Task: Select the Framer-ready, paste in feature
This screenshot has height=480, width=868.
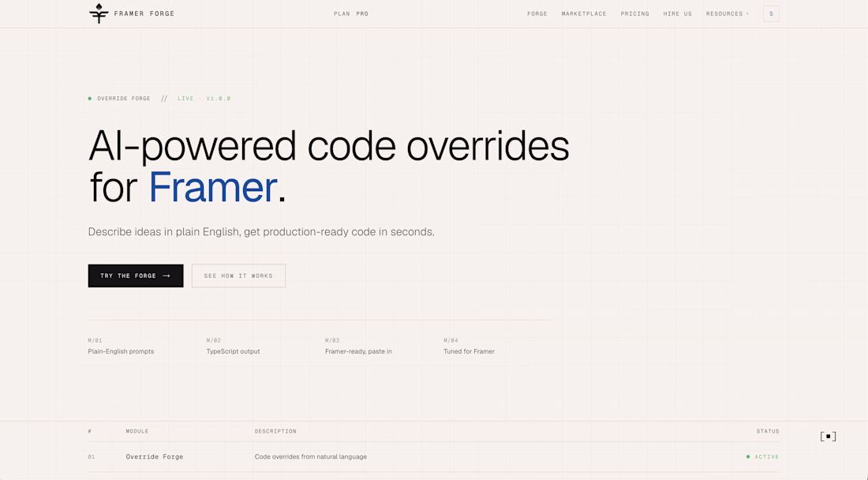Action: (x=358, y=351)
